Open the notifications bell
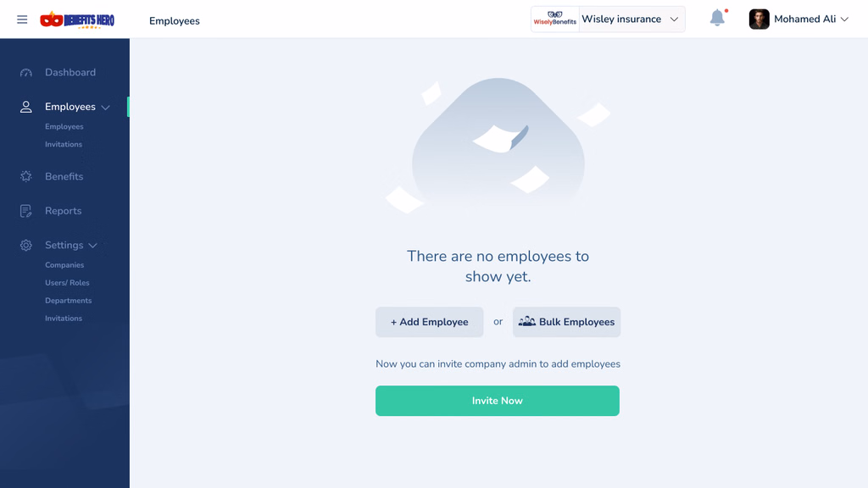Screen dimensions: 868x488 tap(717, 18)
